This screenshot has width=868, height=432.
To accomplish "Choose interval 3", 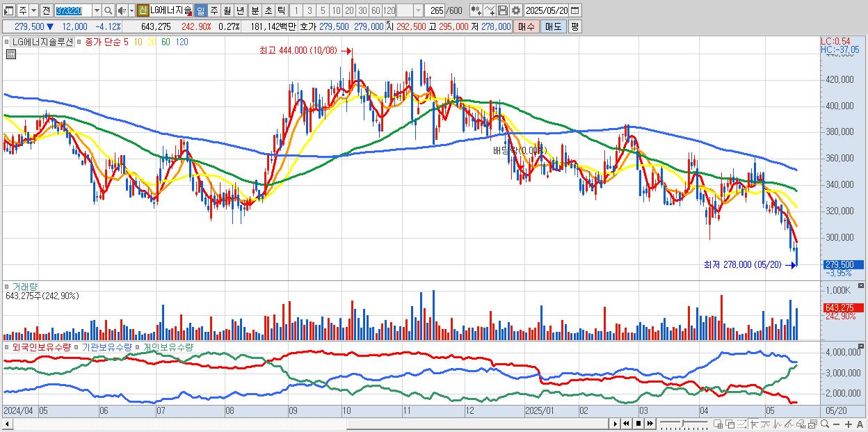I will point(310,10).
